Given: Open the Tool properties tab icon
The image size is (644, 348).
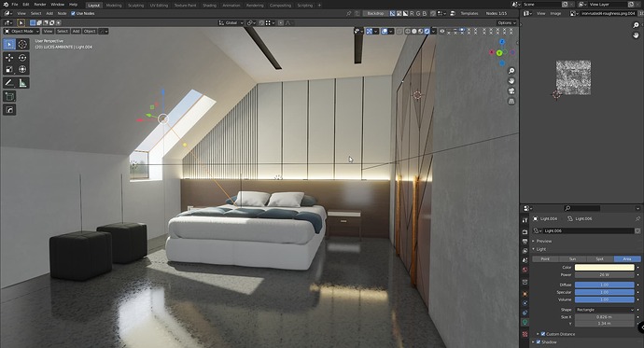Looking at the screenshot, I should 525,220.
